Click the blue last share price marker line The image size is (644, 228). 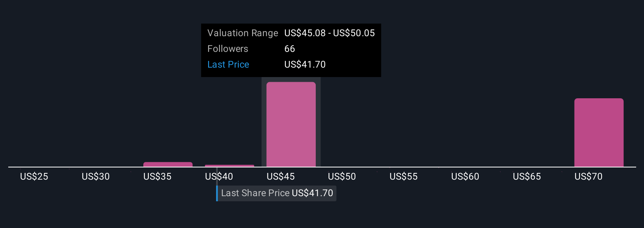click(x=217, y=193)
